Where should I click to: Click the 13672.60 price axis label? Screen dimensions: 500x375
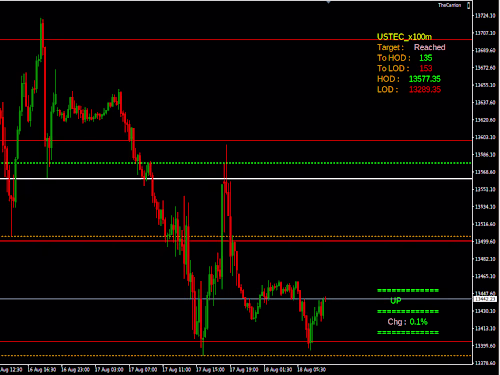[x=485, y=68]
